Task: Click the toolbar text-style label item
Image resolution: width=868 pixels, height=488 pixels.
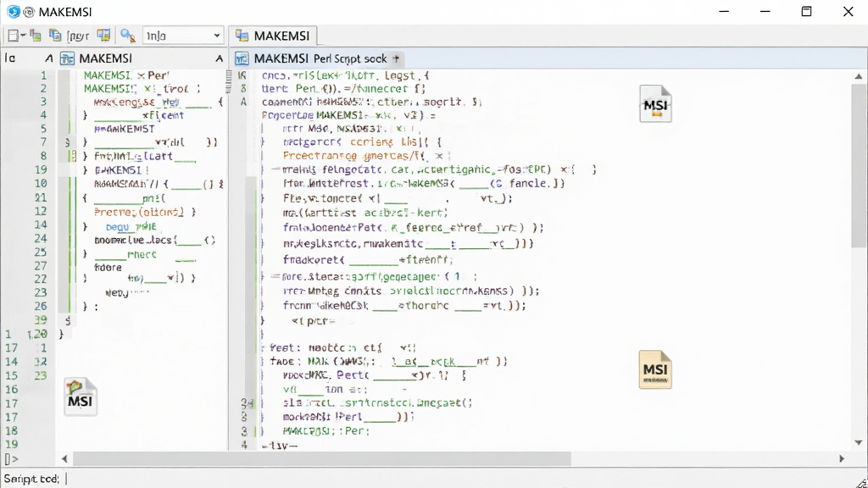Action: tap(77, 36)
